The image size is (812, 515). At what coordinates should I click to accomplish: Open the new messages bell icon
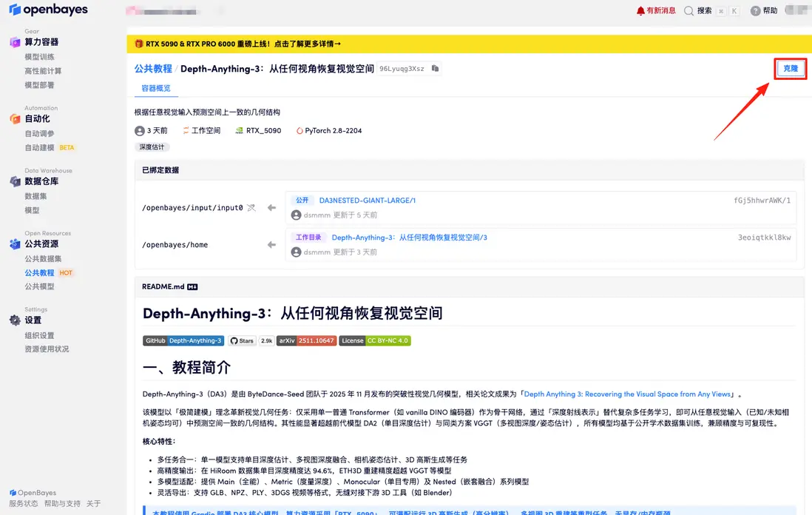pos(640,10)
